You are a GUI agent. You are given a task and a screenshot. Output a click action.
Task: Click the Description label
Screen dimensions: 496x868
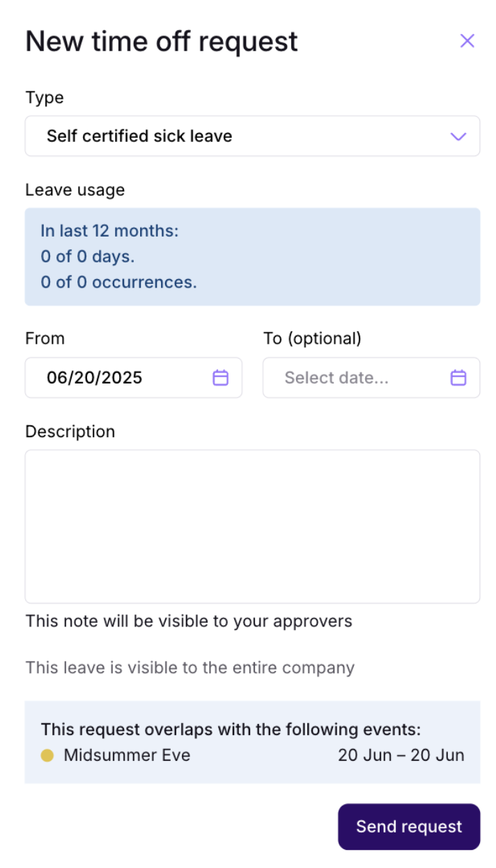point(70,432)
